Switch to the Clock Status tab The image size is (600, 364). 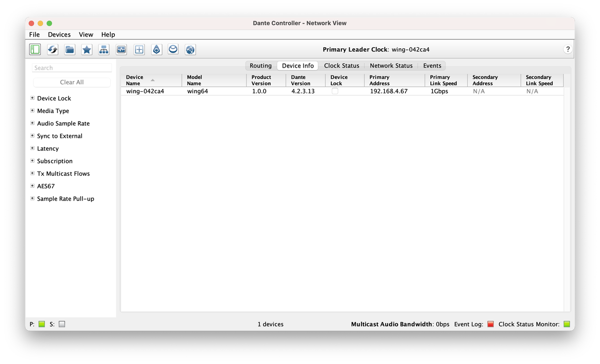(x=342, y=66)
